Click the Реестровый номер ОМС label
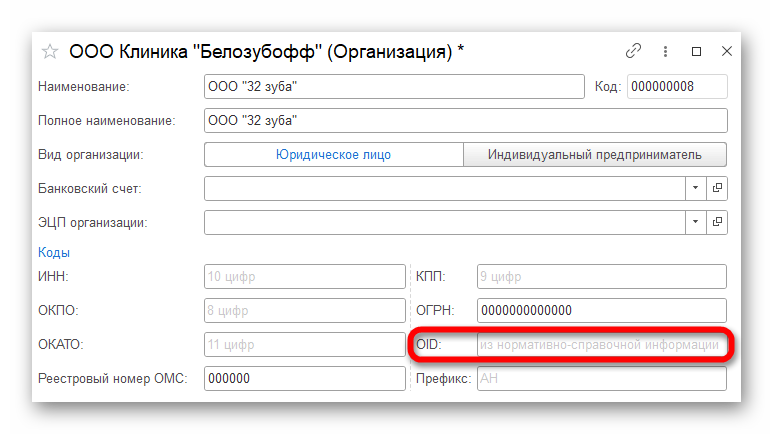Viewport: 773px width, 434px height. (112, 378)
